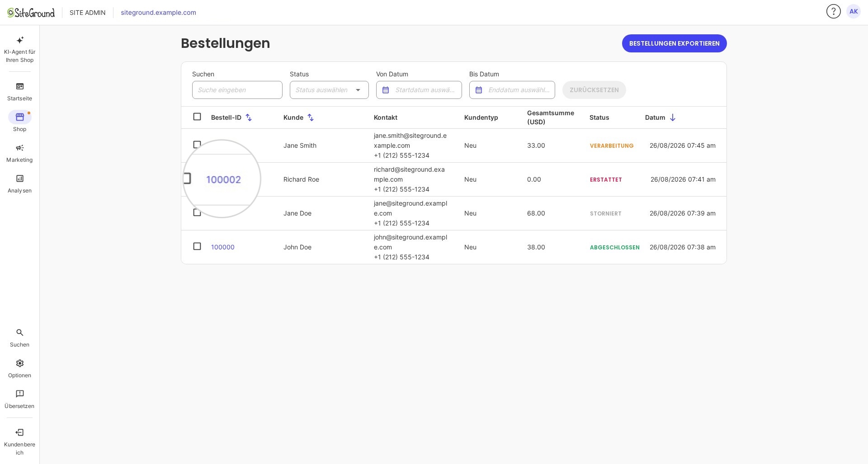Go to Startseite in the sidebar
The height and width of the screenshot is (464, 868).
(x=20, y=92)
